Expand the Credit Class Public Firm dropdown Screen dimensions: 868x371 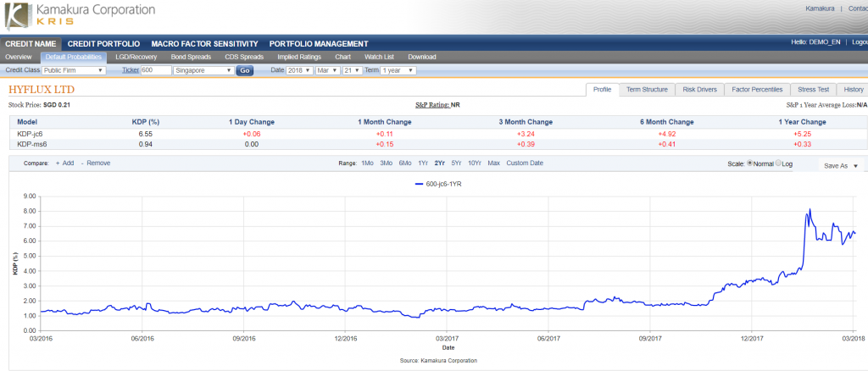coord(75,71)
